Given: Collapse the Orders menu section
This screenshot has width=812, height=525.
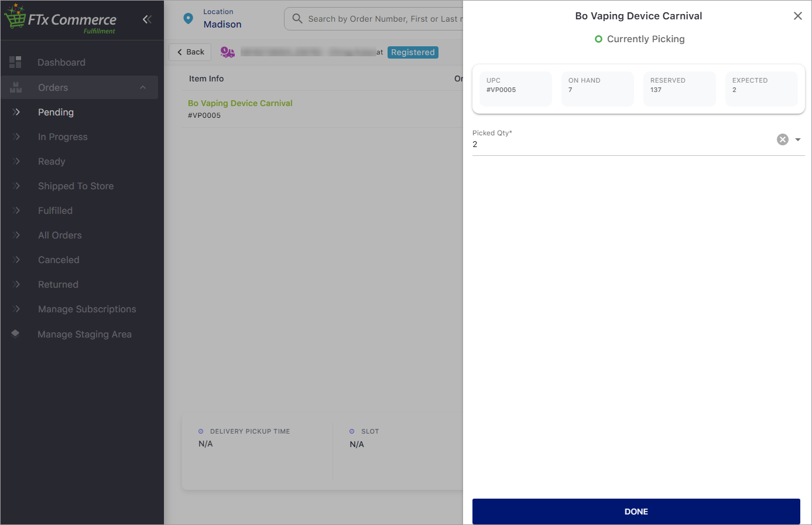Looking at the screenshot, I should (143, 87).
